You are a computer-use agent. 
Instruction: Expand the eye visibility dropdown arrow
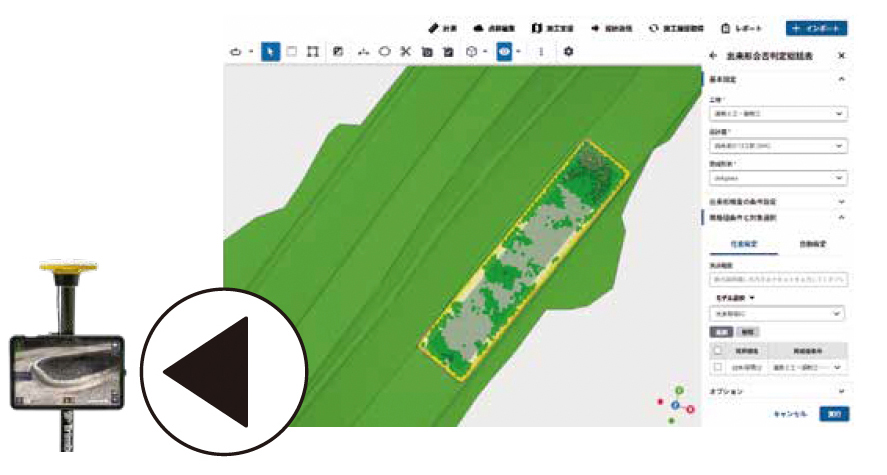[x=518, y=51]
